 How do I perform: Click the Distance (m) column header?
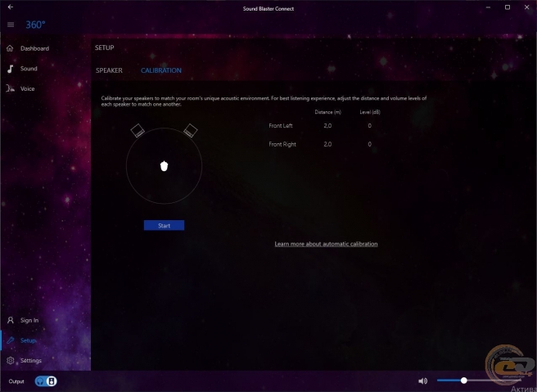pos(327,112)
